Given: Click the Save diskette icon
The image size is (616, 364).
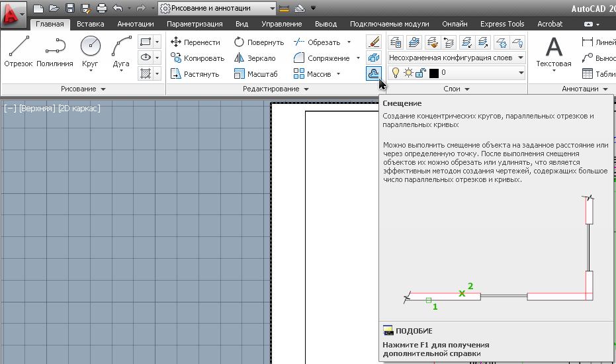Looking at the screenshot, I should point(70,8).
